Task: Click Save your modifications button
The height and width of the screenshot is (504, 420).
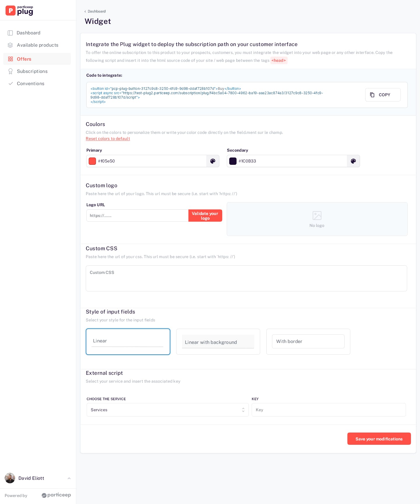Action: (x=379, y=439)
